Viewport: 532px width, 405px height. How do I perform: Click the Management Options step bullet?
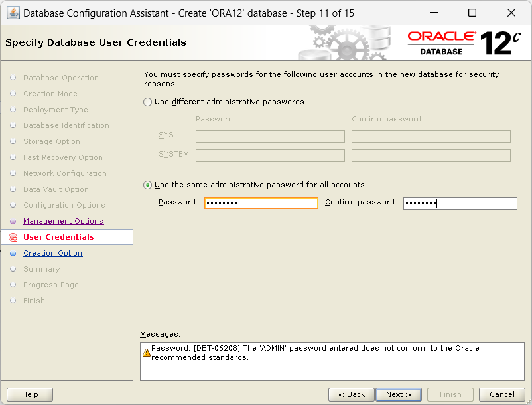(x=13, y=221)
